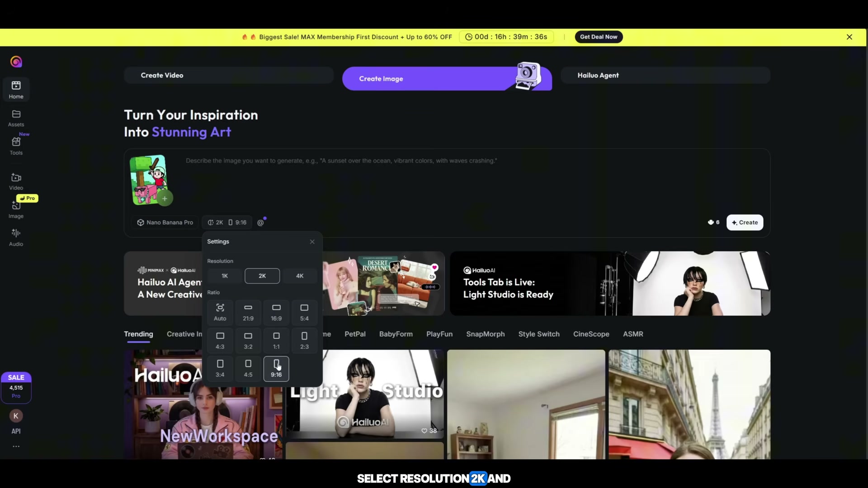
Task: Switch to PetPal tab
Action: click(355, 334)
